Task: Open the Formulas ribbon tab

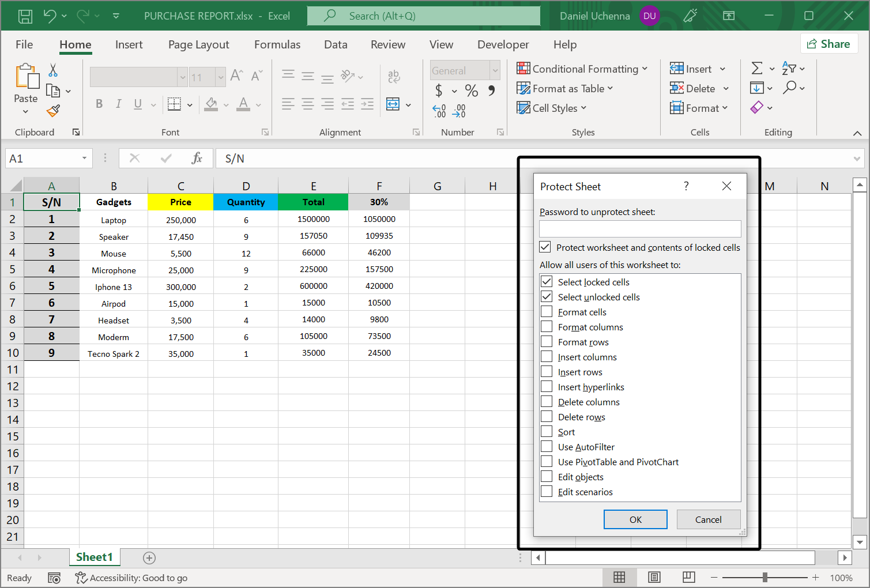Action: click(x=277, y=44)
